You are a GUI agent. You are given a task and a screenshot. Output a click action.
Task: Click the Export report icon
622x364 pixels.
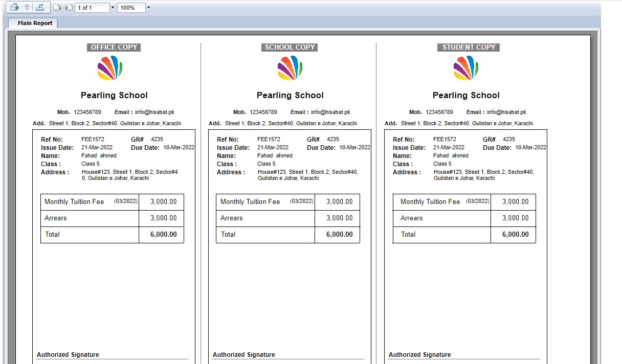40,7
